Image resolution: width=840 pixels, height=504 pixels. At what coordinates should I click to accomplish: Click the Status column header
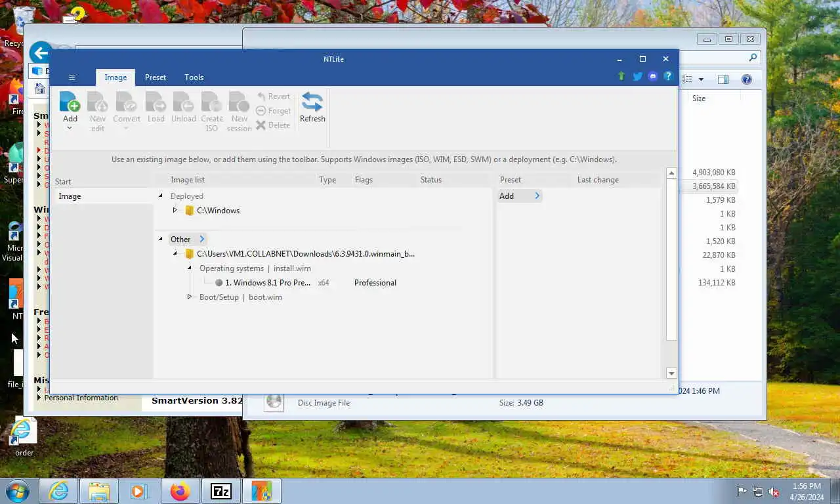431,180
